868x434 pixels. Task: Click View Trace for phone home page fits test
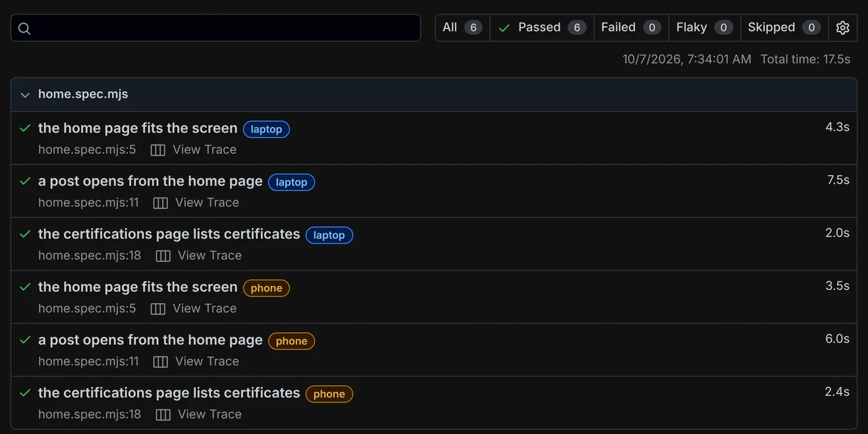[205, 309]
